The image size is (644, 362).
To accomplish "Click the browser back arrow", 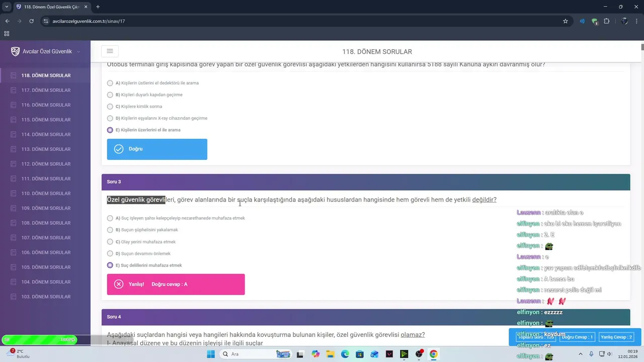I will (x=7, y=21).
